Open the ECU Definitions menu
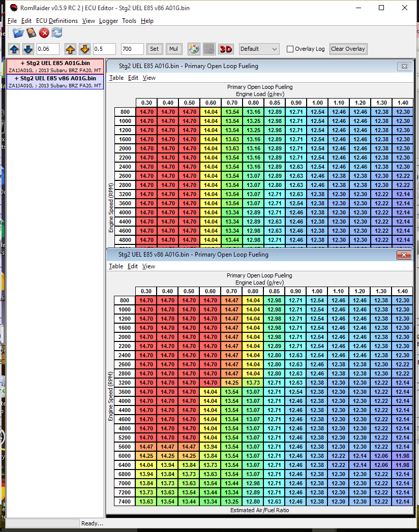419x532 pixels. click(57, 21)
